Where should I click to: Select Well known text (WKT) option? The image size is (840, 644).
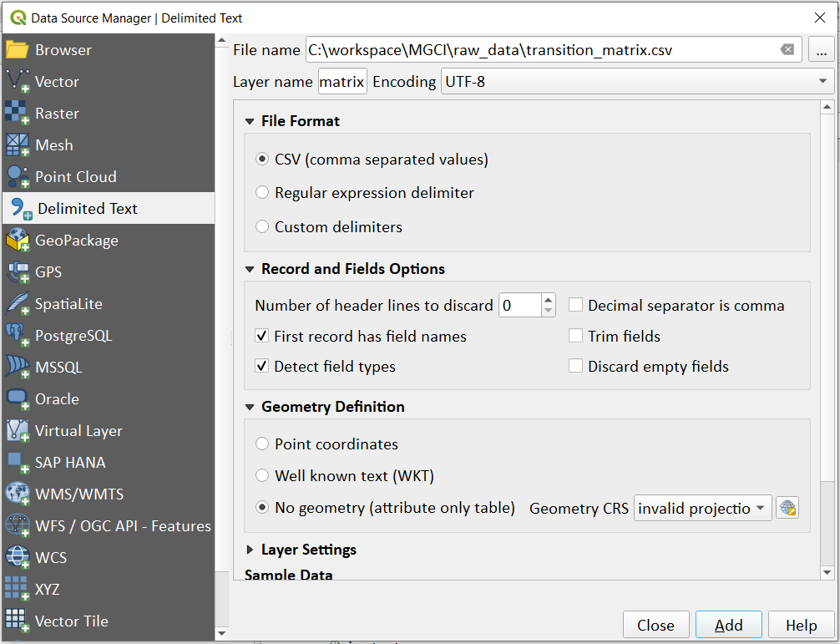(262, 475)
